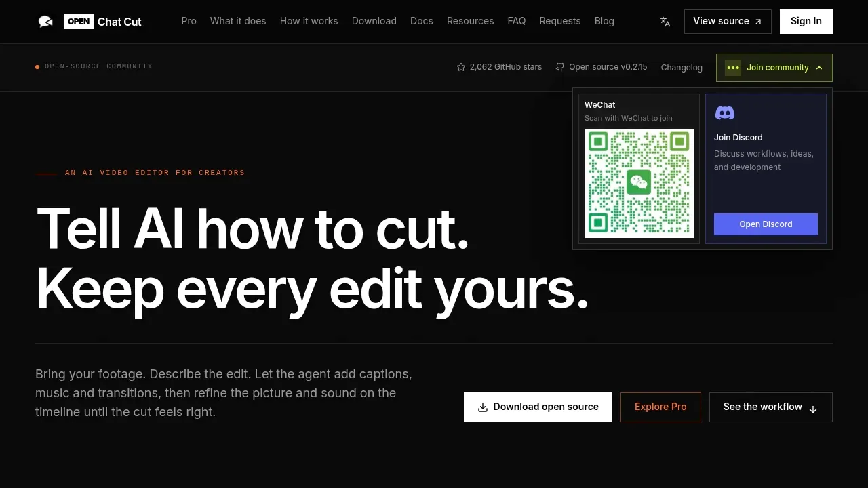Click the Sign In button

point(806,22)
